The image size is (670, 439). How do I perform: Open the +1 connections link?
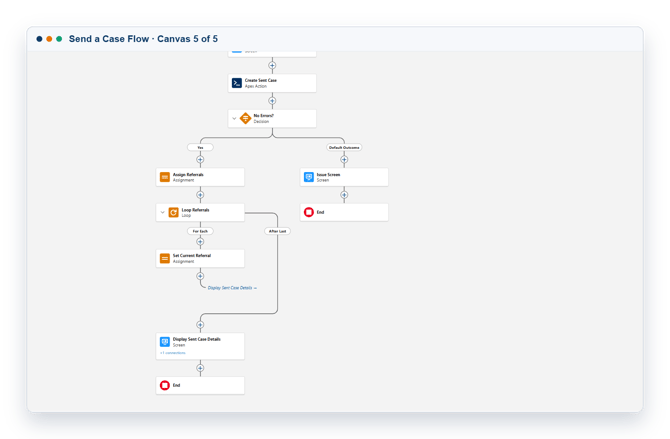point(173,353)
